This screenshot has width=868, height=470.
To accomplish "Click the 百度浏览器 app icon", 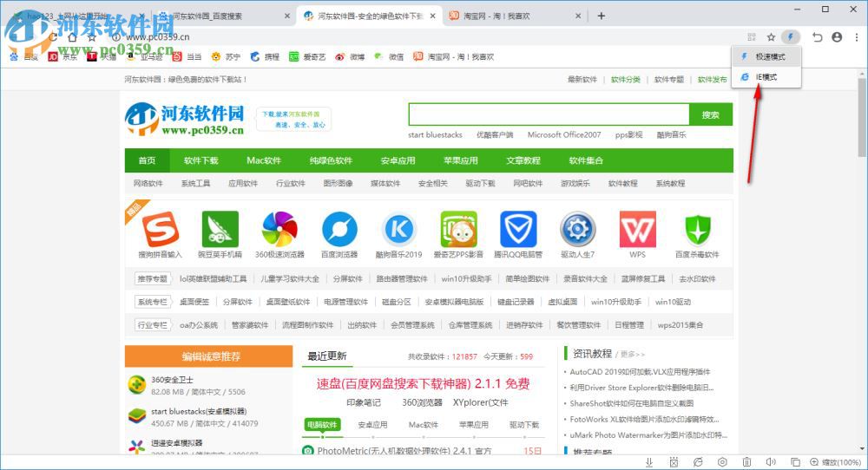I will pos(339,229).
